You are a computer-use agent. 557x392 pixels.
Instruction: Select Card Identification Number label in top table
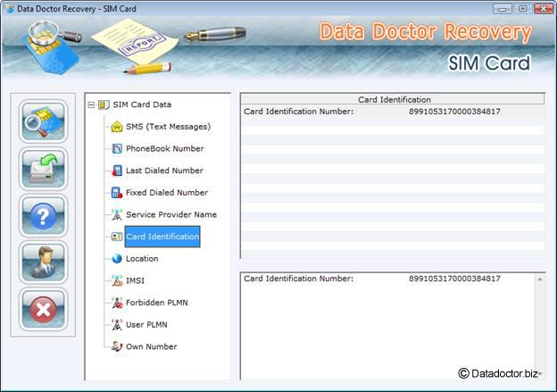(x=298, y=112)
